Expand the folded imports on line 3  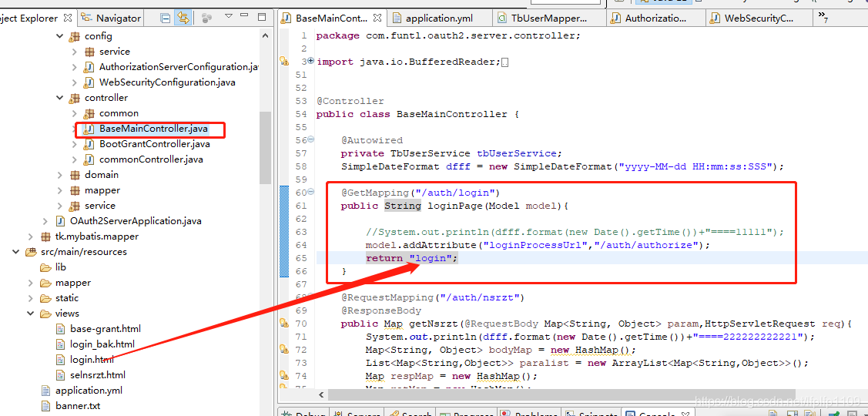(310, 61)
